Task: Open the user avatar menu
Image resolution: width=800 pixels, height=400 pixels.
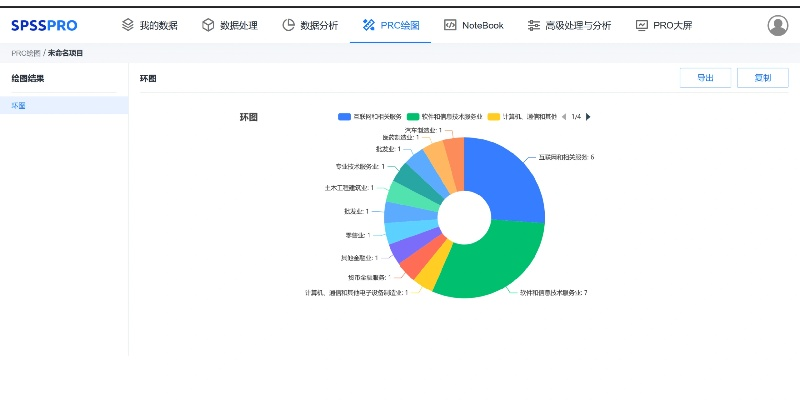Action: [777, 25]
